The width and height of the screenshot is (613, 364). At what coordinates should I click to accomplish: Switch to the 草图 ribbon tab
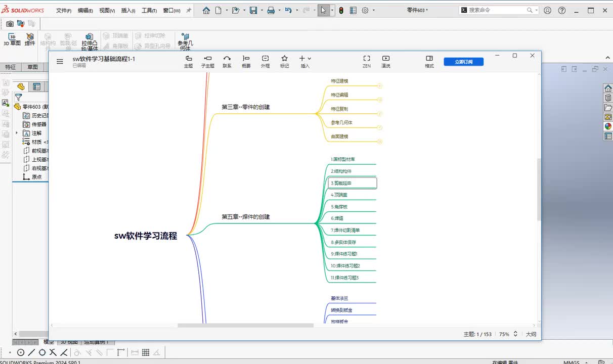(x=32, y=67)
